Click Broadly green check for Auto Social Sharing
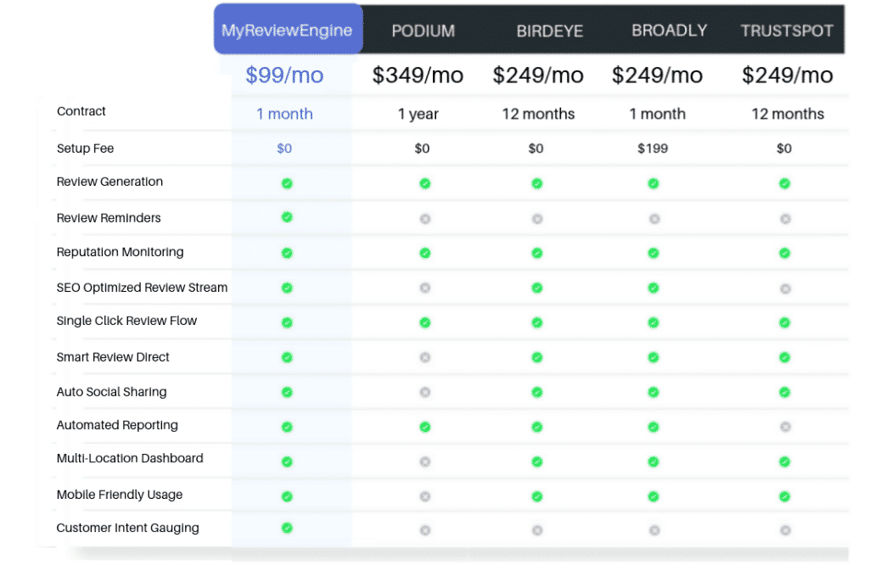The image size is (875, 588). (653, 392)
